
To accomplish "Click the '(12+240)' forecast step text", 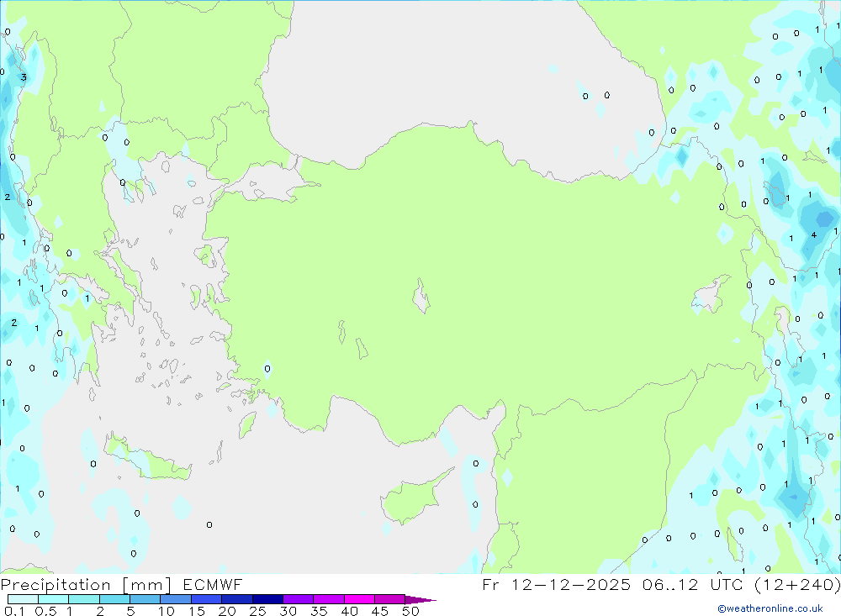I will pos(797,584).
